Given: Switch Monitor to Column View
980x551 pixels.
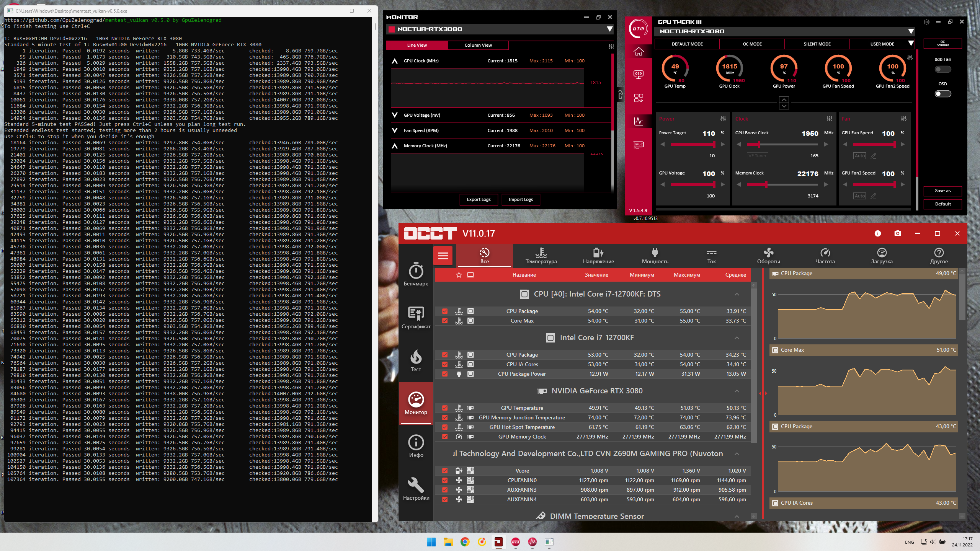Looking at the screenshot, I should (478, 45).
